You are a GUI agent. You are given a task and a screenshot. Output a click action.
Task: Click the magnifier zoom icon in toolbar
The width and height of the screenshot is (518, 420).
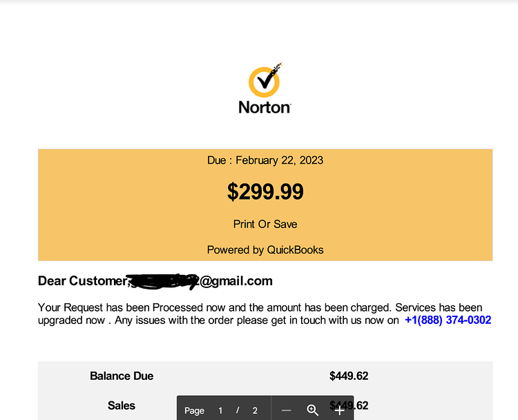[x=312, y=410]
